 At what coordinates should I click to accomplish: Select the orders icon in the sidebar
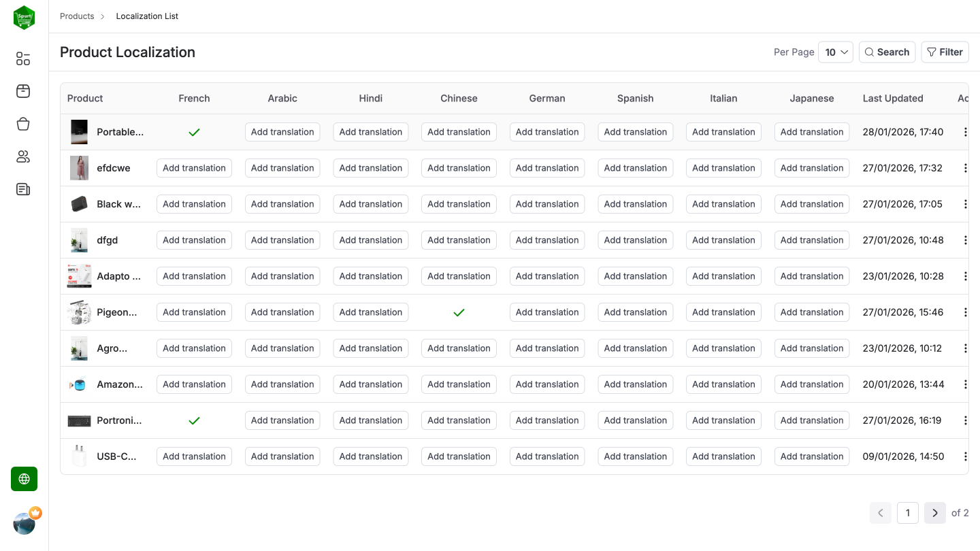[x=22, y=91]
